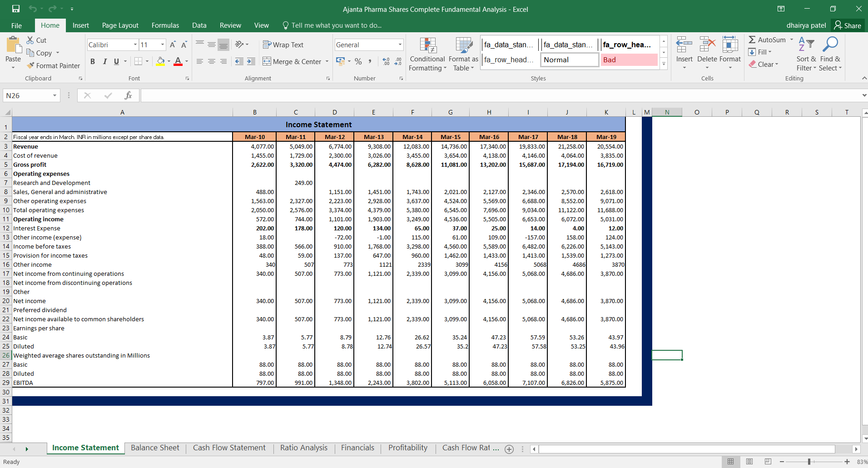Switch to Page Break Preview in status bar

pos(768,461)
